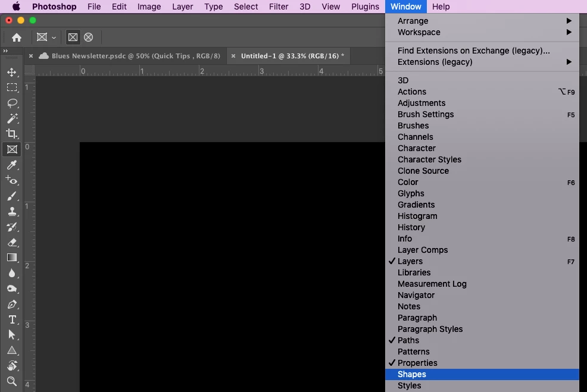
Task: Expand the collapsed toolbar double arrows
Action: [x=5, y=51]
